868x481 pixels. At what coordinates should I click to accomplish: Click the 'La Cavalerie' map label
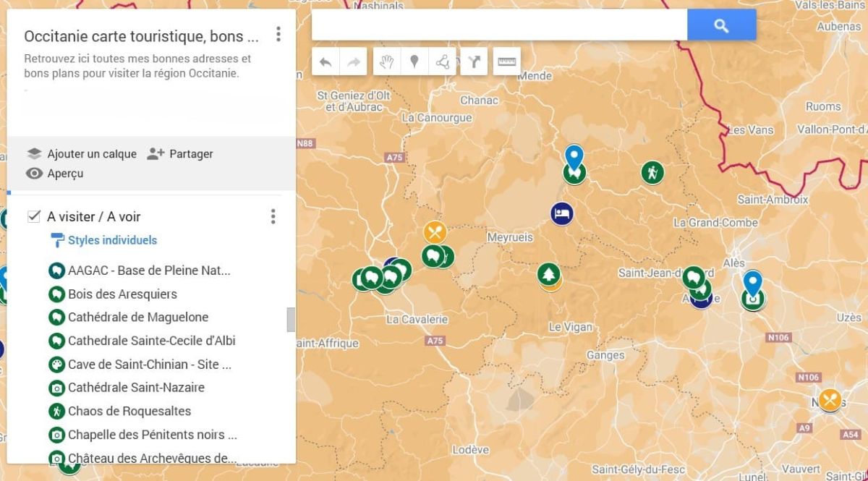click(x=417, y=319)
